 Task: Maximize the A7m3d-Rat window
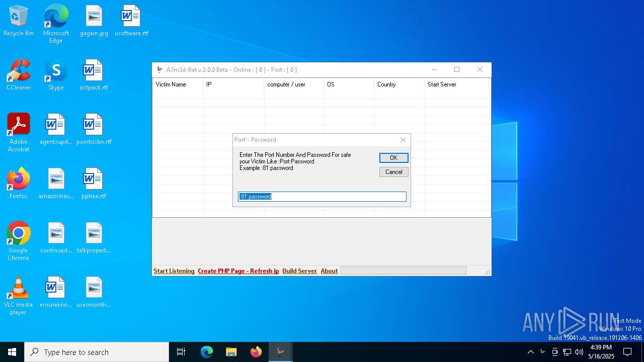coord(457,70)
